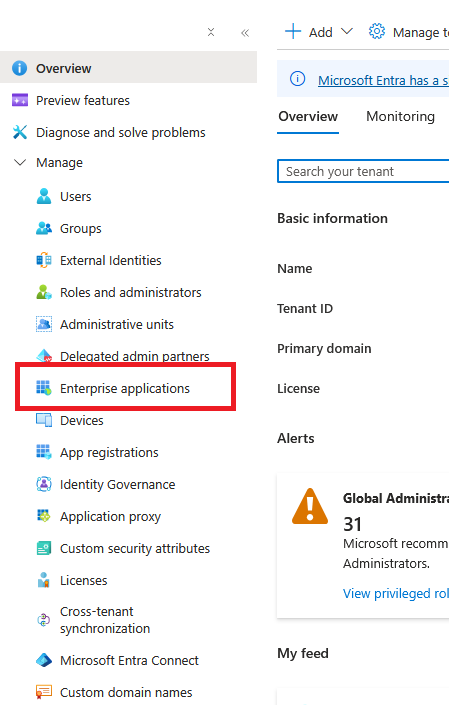Open Microsoft Entra Connect
This screenshot has height=705, width=449.
(x=129, y=660)
